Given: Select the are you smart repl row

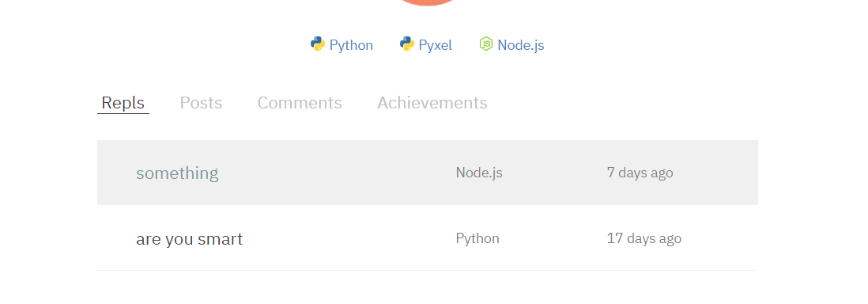Looking at the screenshot, I should coord(428,238).
